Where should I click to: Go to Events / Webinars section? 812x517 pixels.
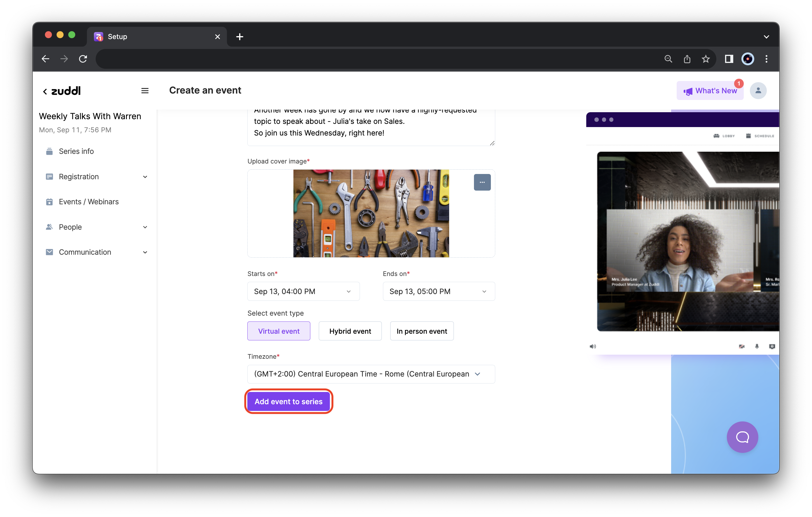coord(88,202)
